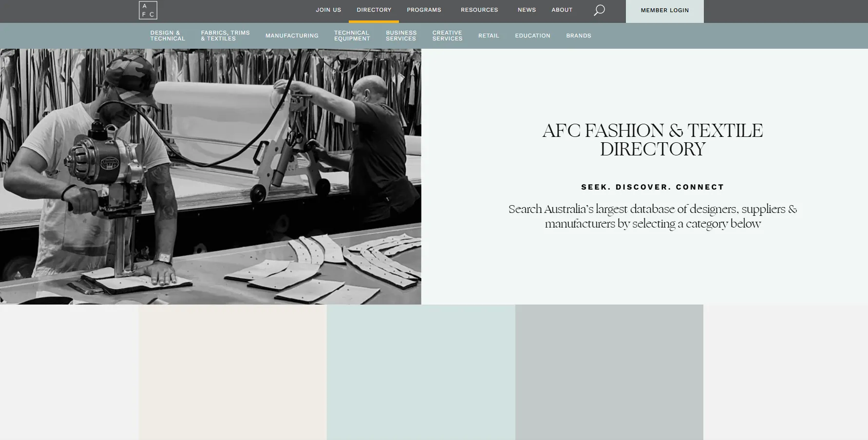Browse Design & Technical category
Image resolution: width=868 pixels, height=440 pixels.
(x=168, y=36)
